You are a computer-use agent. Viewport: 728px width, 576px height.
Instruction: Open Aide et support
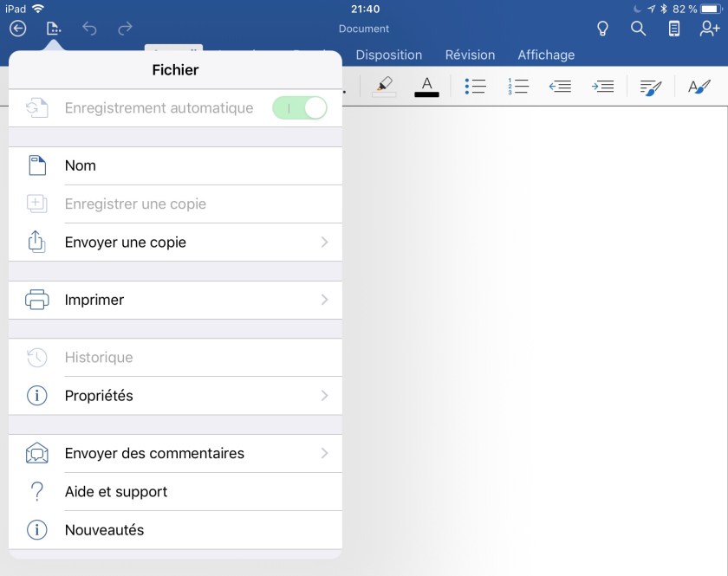point(116,492)
